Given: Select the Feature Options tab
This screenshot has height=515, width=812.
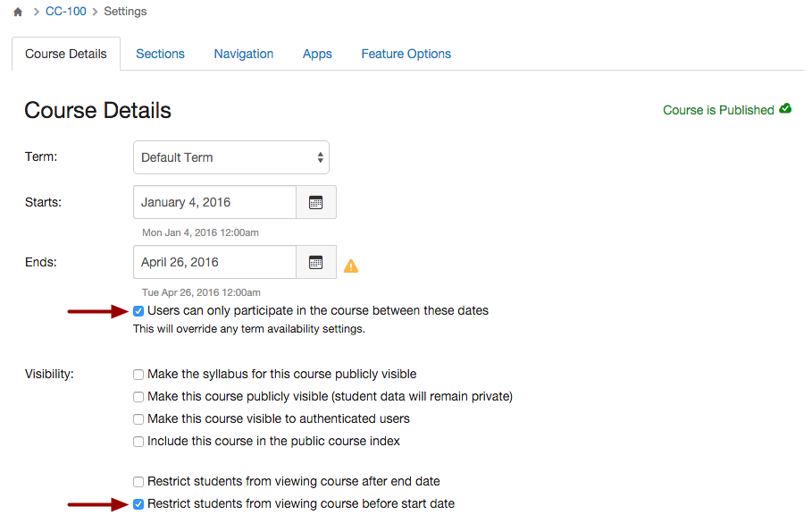Looking at the screenshot, I should pos(406,54).
